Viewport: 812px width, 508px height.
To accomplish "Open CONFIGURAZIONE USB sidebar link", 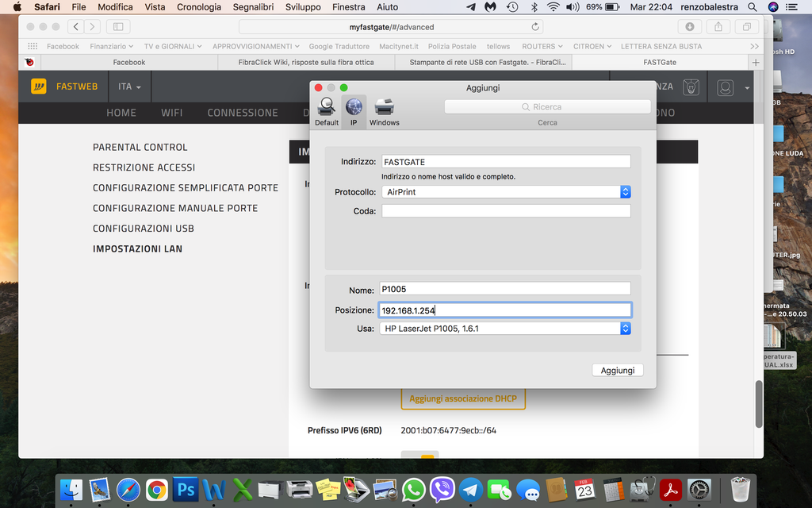I will [x=144, y=229].
